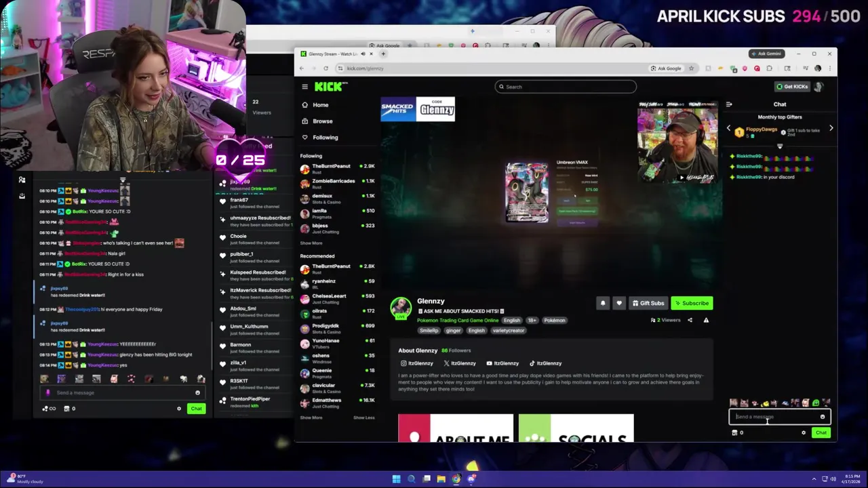
Task: Open emote picker in left chat input
Action: pos(197,392)
